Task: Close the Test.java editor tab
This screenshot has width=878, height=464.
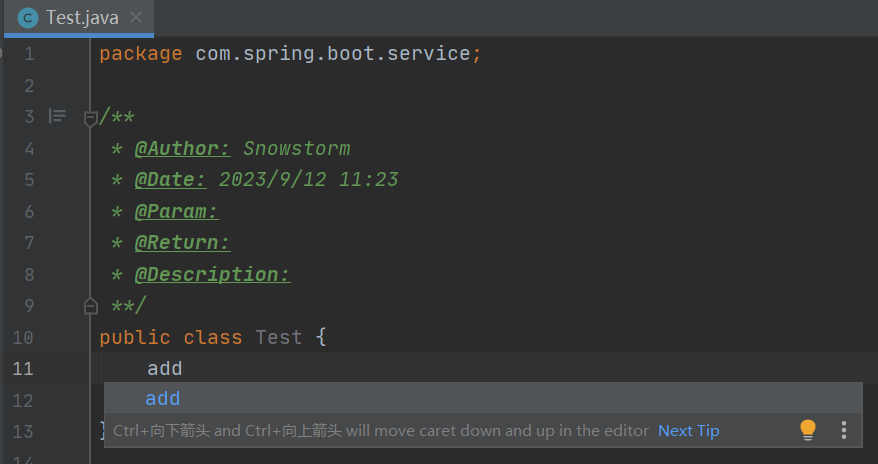Action: 136,18
